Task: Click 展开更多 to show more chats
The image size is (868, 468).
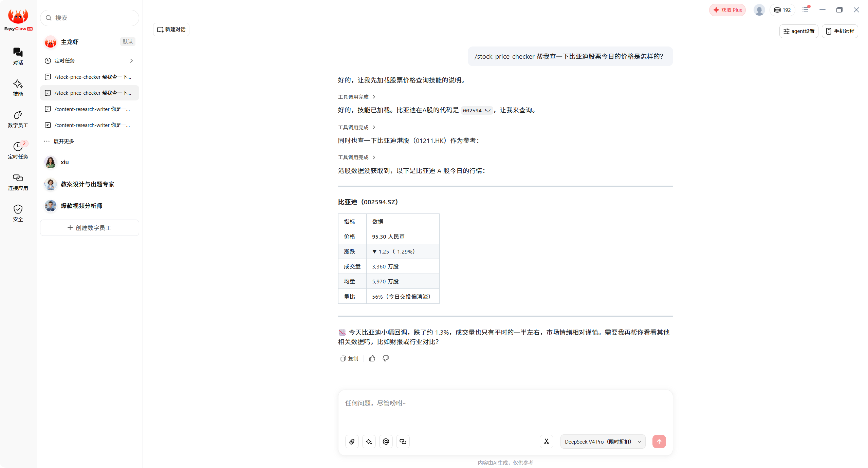Action: [59, 142]
